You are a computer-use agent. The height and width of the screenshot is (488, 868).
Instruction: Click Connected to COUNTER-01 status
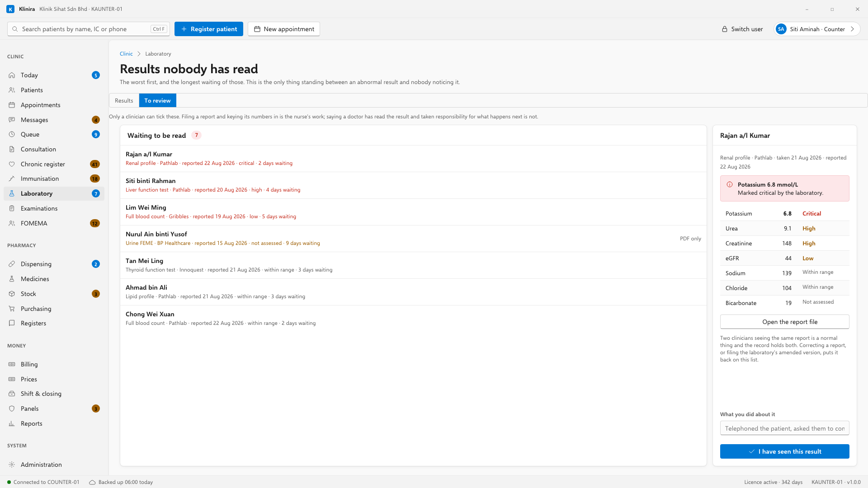coord(43,482)
